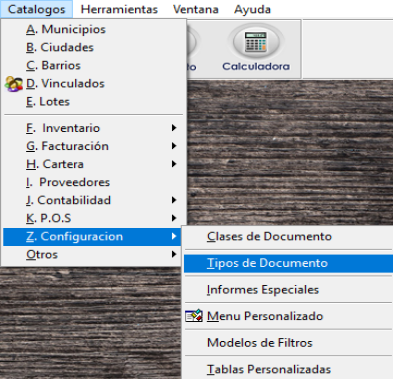Expand the K. P.O.S submenu
The height and width of the screenshot is (379, 394).
(x=93, y=218)
